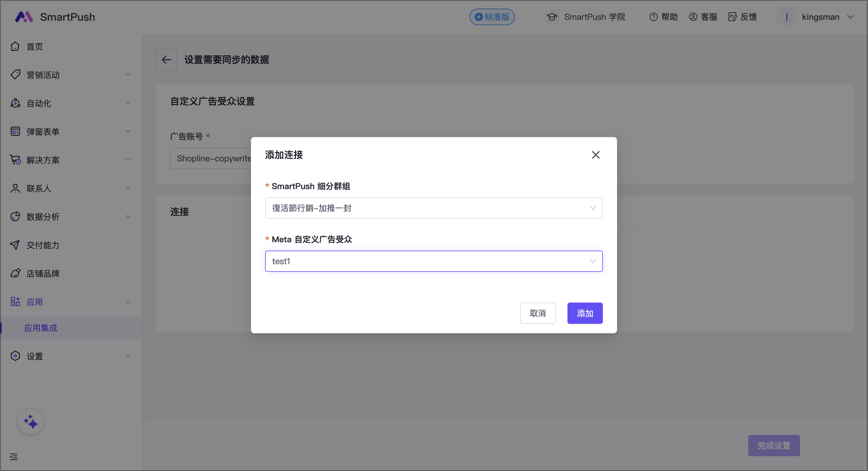Click the 连接 section heading

(179, 212)
